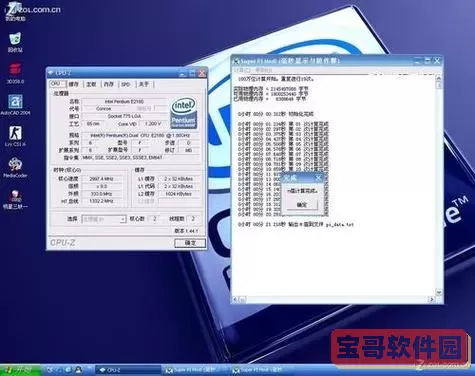The width and height of the screenshot is (475, 376).
Task: Click the 核心速度 value 2997.4 MHz
Action: click(101, 179)
